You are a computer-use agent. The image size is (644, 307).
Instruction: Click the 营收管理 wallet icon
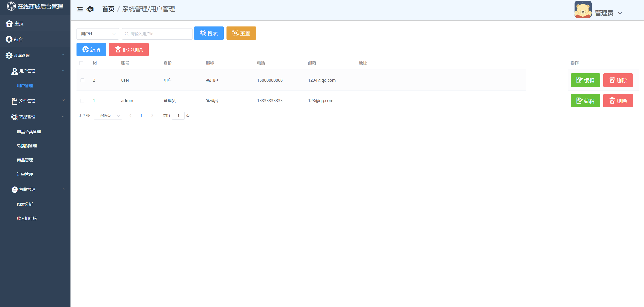tap(15, 190)
